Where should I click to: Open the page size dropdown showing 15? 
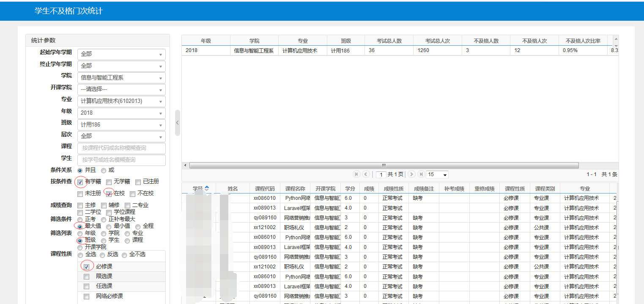[437, 174]
